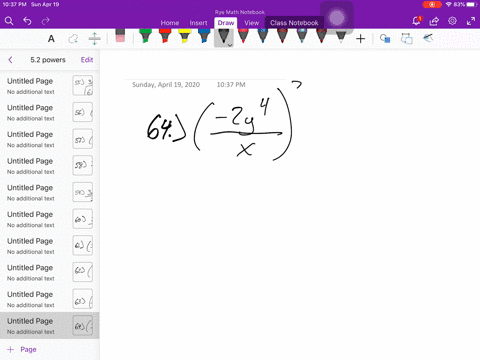Screen dimensions: 480x360
Task: Choose the gray-tipped pen
Action: click(341, 36)
